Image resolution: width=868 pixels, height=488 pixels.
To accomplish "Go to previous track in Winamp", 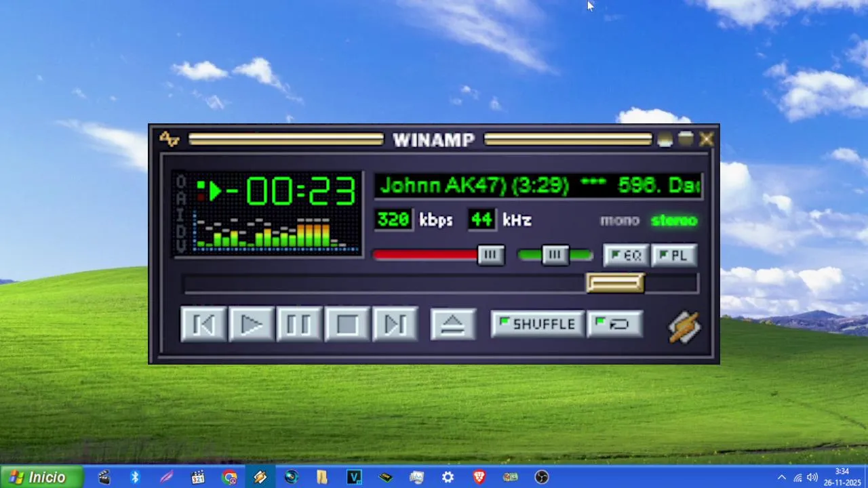I will point(203,325).
